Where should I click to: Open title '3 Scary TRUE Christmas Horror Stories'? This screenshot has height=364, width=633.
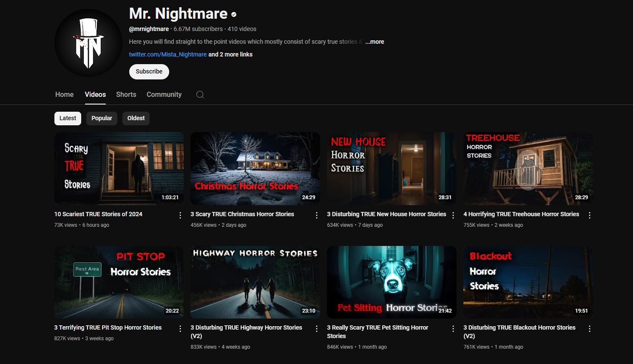click(242, 214)
